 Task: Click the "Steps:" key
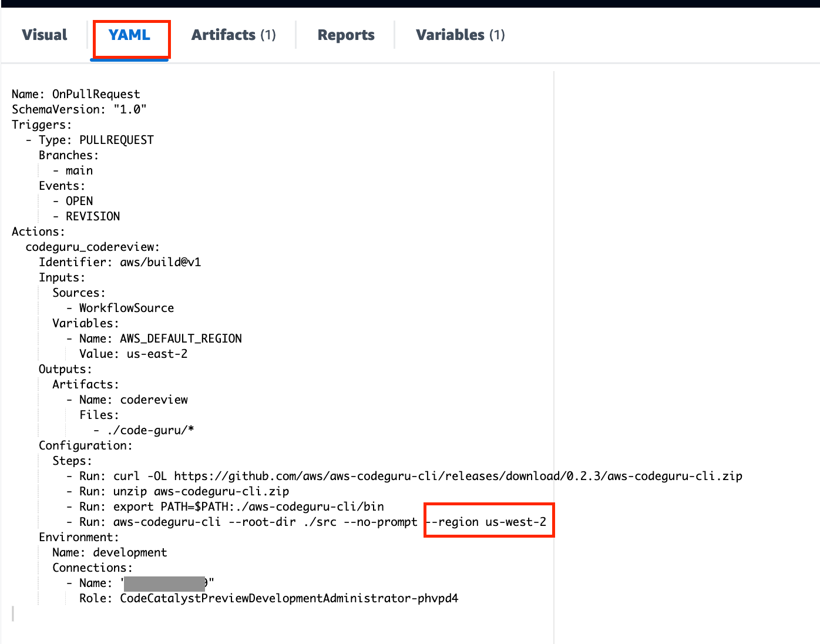click(72, 461)
